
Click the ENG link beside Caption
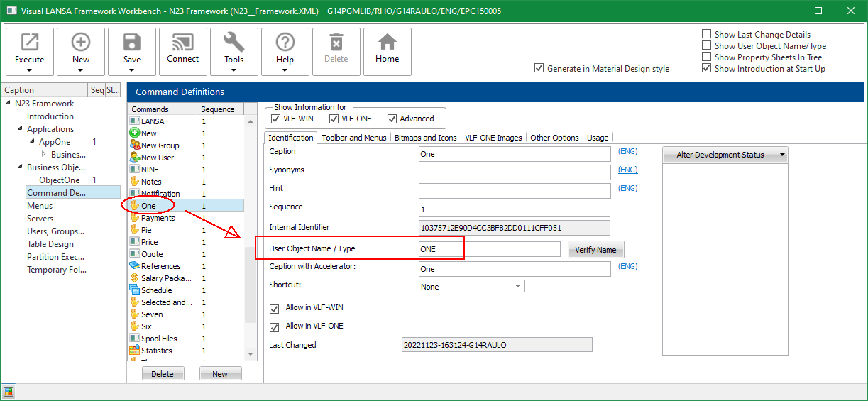point(628,151)
